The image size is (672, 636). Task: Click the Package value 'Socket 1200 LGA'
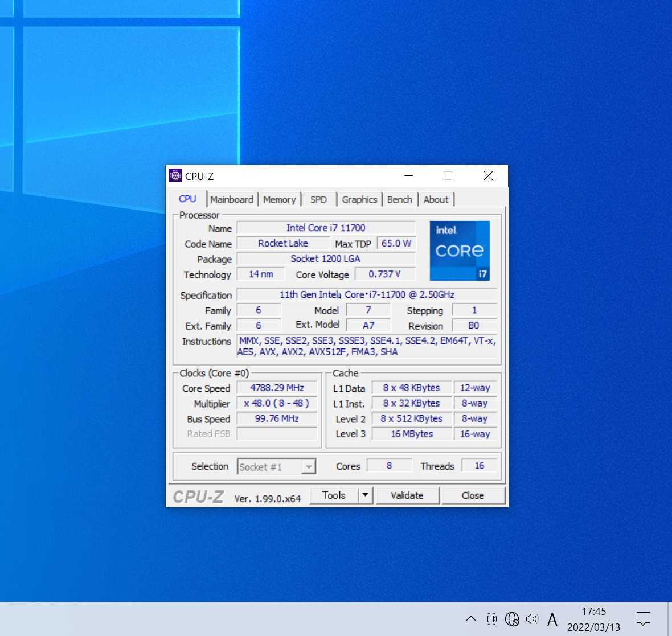click(x=326, y=259)
